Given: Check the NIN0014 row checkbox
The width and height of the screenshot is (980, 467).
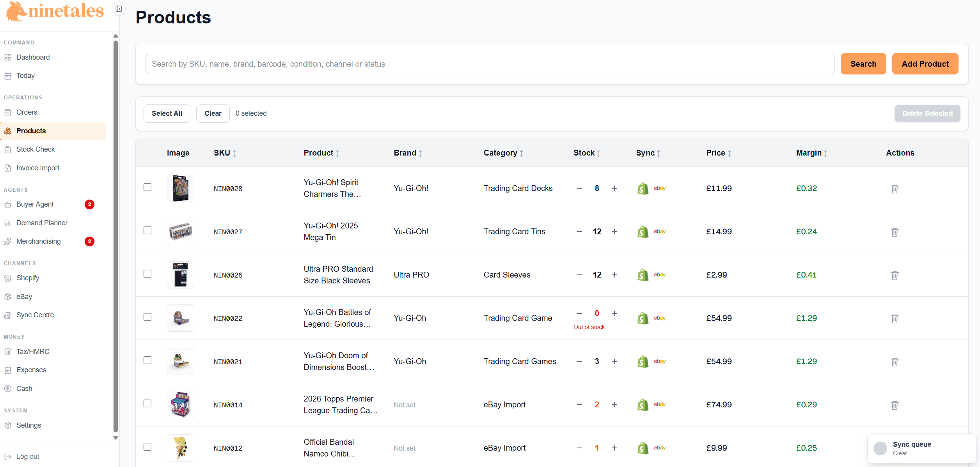Looking at the screenshot, I should (147, 403).
